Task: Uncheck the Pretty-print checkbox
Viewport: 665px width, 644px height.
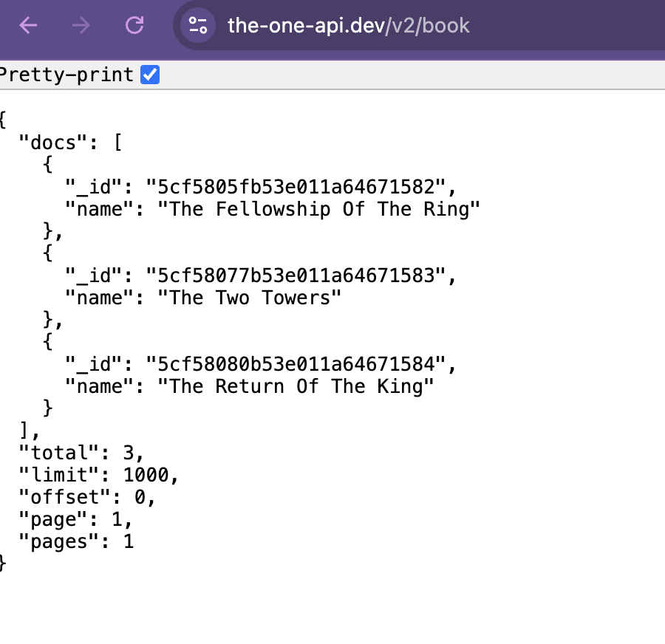Action: pos(150,75)
